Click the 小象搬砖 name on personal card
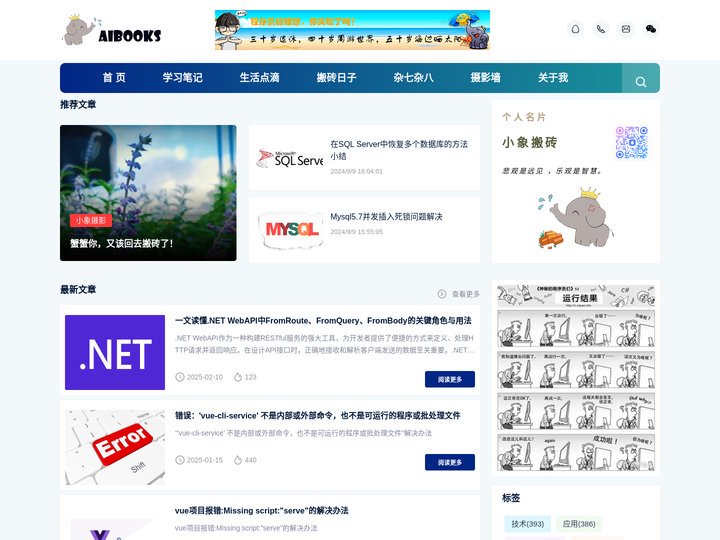The image size is (720, 540). coord(529,142)
